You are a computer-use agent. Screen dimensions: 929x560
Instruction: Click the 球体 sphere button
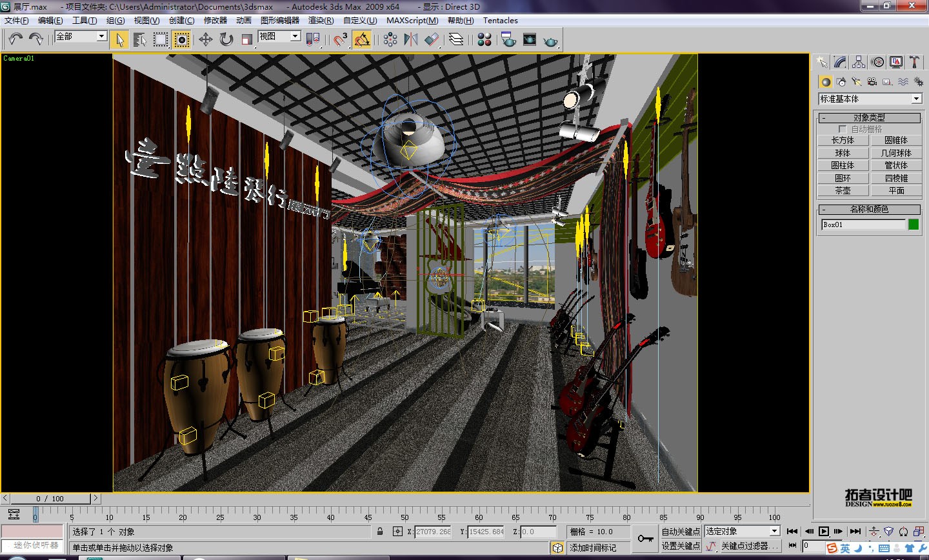843,153
